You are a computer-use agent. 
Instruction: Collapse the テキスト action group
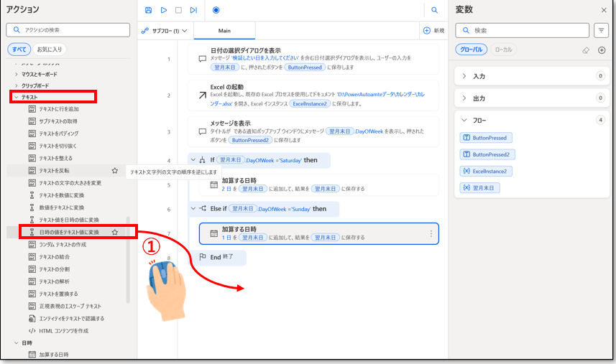pos(16,96)
